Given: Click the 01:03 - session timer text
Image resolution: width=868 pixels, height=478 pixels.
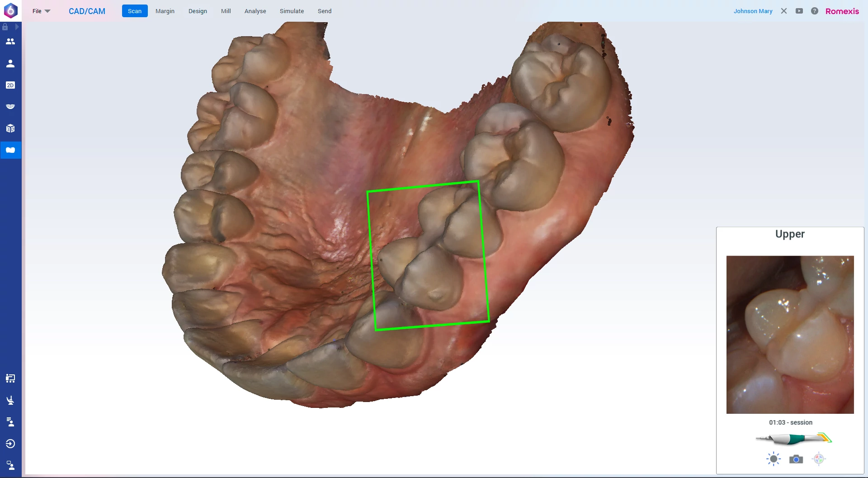Looking at the screenshot, I should tap(790, 422).
